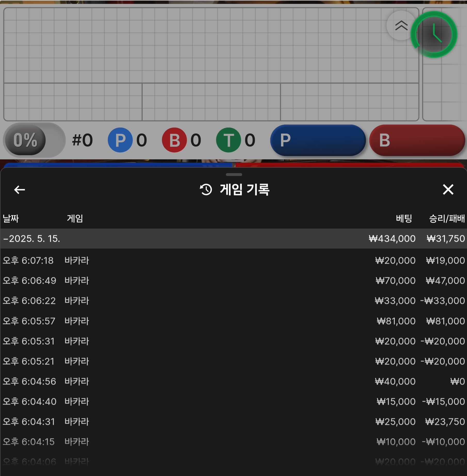This screenshot has width=467, height=476.
Task: Toggle the 0% percentage switch
Action: (x=34, y=140)
